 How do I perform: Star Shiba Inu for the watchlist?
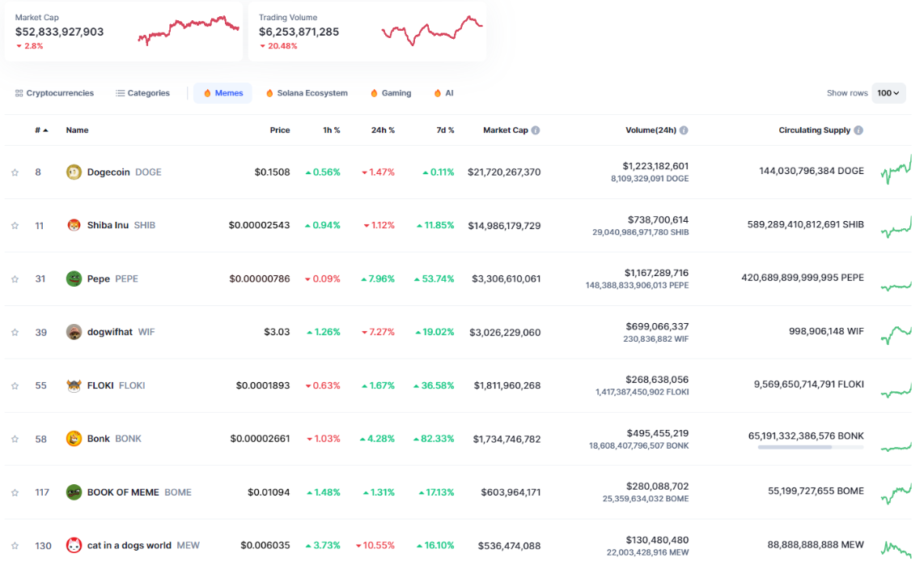pyautogui.click(x=15, y=225)
